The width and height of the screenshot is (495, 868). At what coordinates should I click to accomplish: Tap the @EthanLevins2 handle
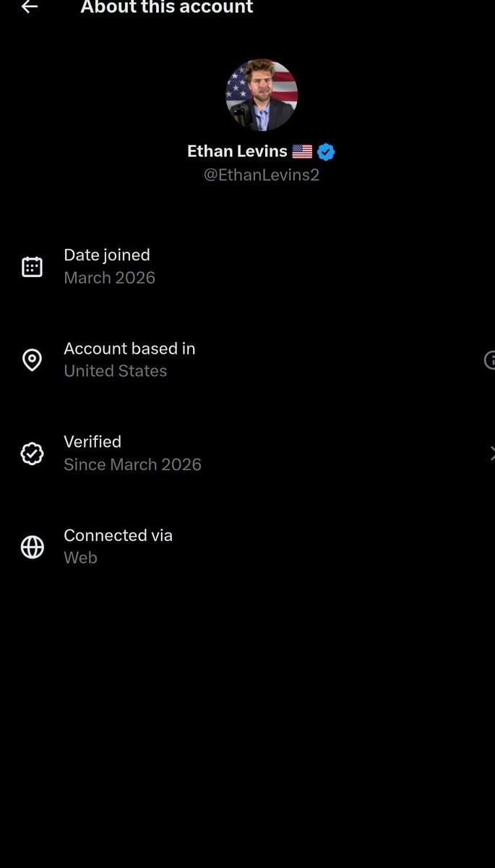262,175
